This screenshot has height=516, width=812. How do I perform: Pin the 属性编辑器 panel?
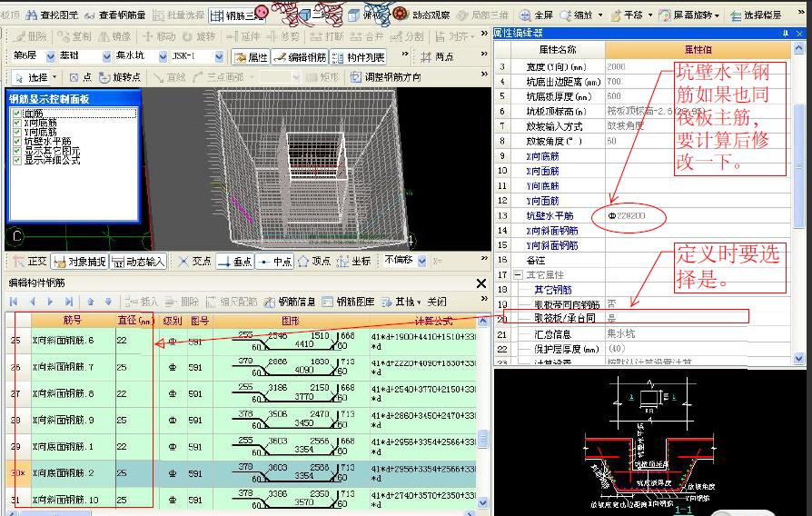coord(786,33)
